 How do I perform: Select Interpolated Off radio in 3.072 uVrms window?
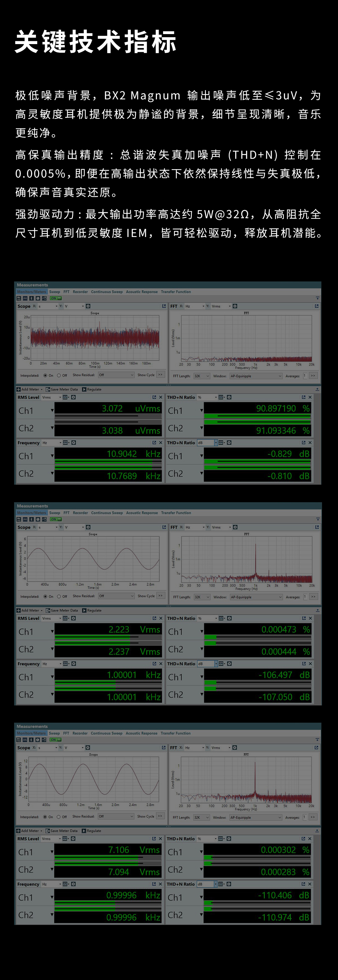[x=59, y=376]
